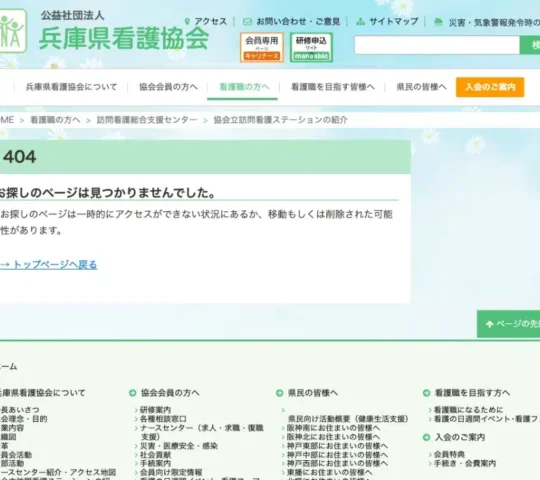This screenshot has height=480, width=540.
Task: Click the 県民の皆様へ footer heading icon
Action: click(x=280, y=393)
